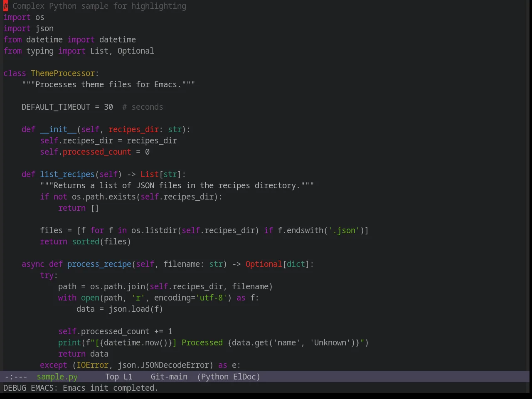Click the '.json' string literal

tap(344, 230)
